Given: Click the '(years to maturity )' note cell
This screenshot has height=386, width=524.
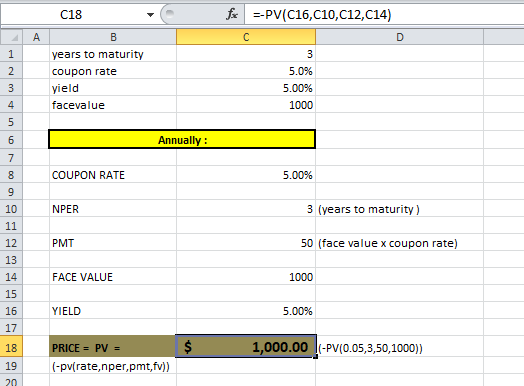Looking at the screenshot, I should point(400,209).
